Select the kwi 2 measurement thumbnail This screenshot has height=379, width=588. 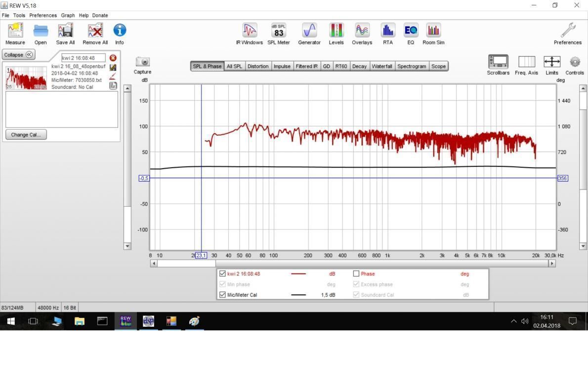26,78
